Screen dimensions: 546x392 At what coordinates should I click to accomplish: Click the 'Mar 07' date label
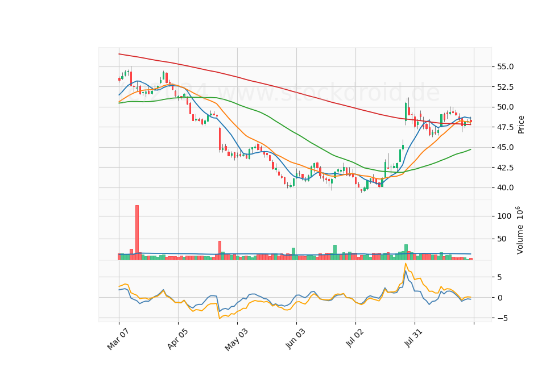(x=118, y=339)
